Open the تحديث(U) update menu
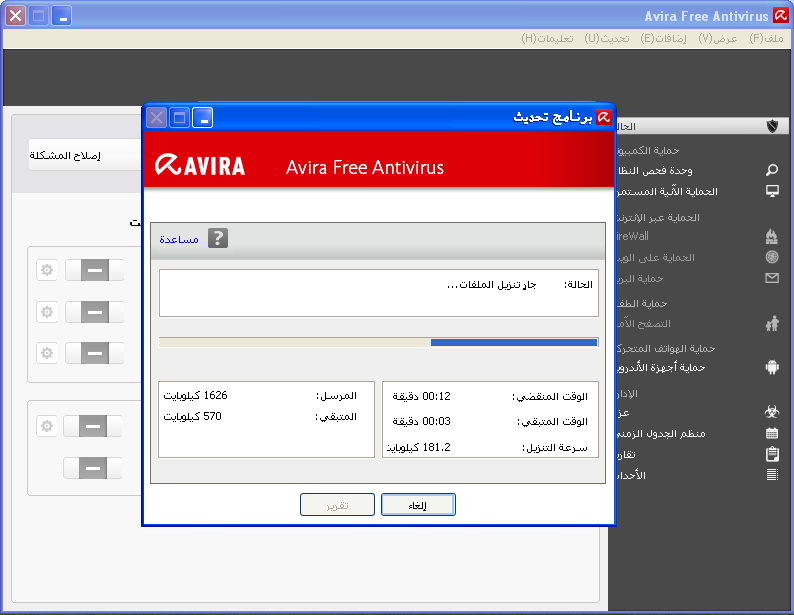The image size is (794, 615). [607, 38]
